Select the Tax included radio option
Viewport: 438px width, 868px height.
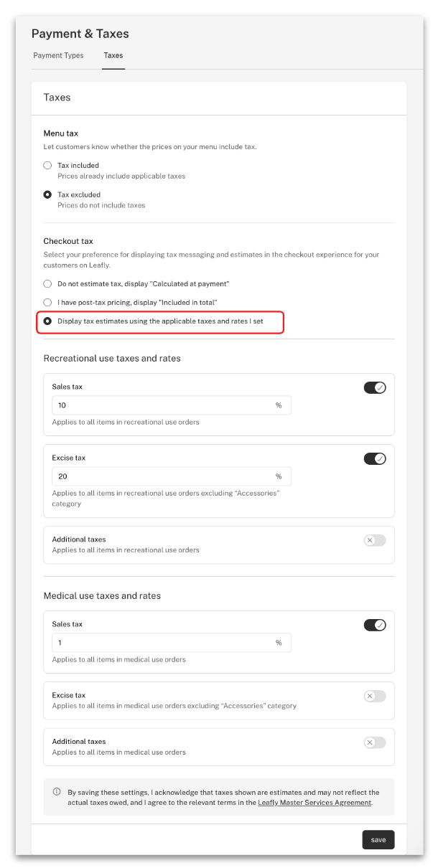(x=47, y=166)
